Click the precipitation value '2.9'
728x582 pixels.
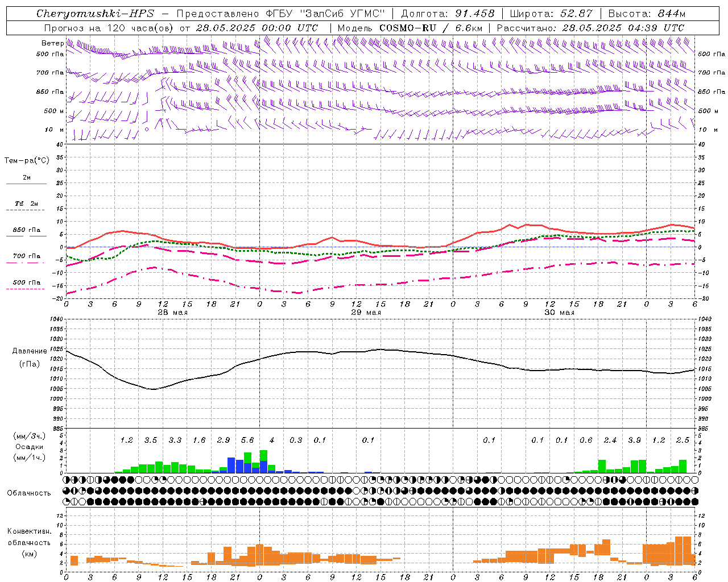coord(224,440)
